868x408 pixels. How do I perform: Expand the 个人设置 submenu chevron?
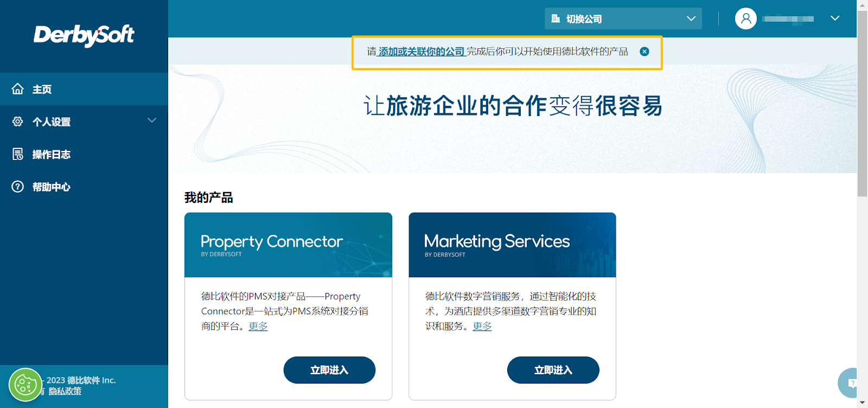click(x=152, y=120)
